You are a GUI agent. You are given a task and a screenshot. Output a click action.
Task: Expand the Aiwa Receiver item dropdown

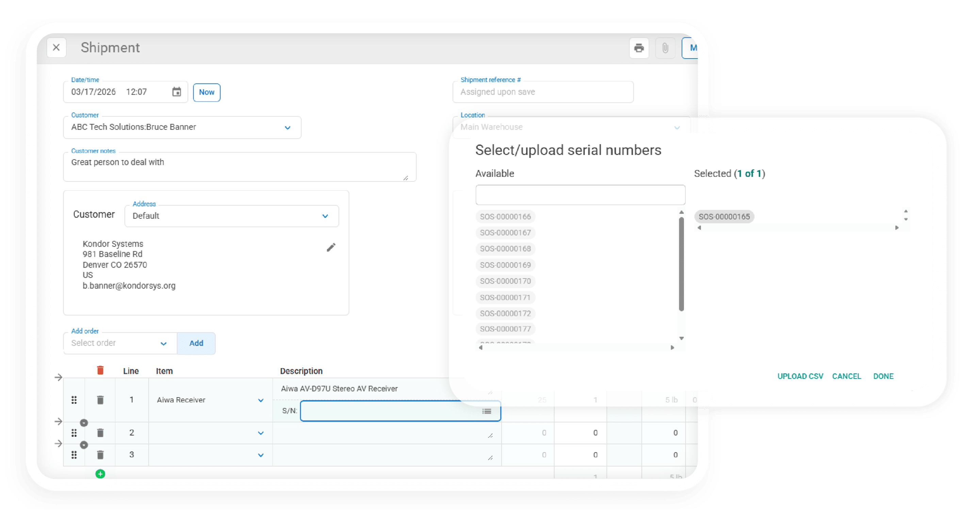[261, 400]
